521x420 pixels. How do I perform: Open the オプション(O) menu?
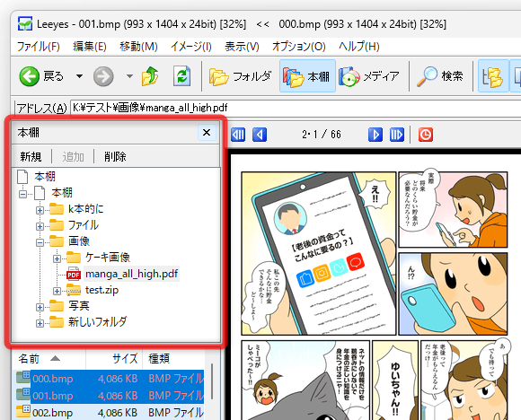[x=299, y=46]
